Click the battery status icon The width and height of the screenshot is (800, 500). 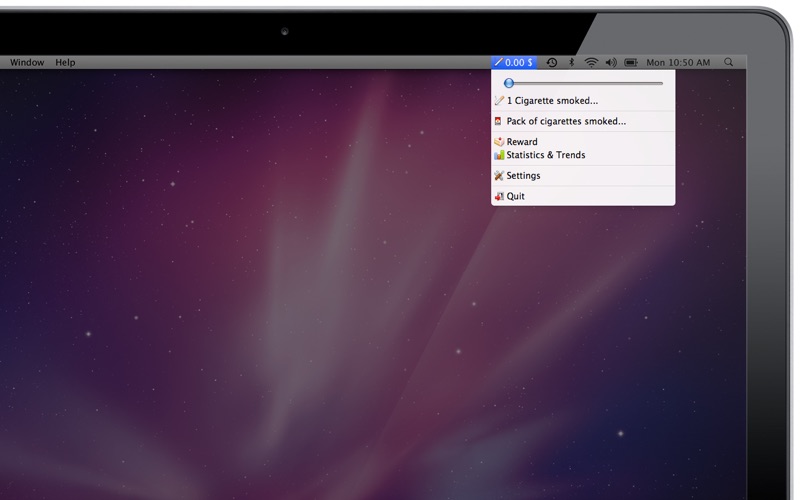[x=631, y=62]
